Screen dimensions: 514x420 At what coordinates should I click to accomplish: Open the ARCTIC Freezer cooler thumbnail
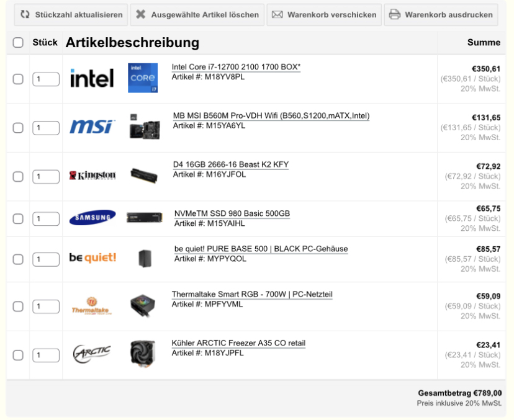click(x=143, y=354)
